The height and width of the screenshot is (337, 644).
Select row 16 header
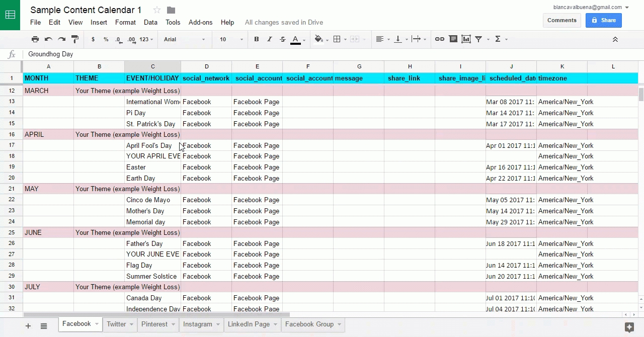click(x=12, y=134)
